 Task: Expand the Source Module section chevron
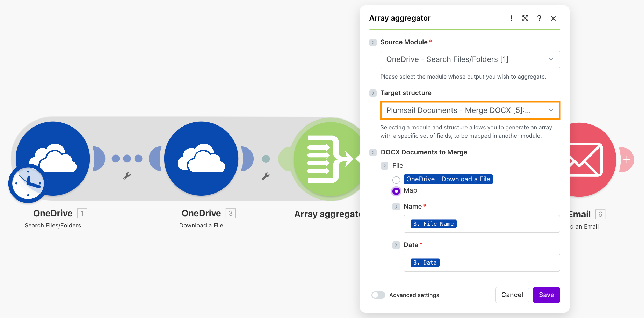pyautogui.click(x=373, y=42)
